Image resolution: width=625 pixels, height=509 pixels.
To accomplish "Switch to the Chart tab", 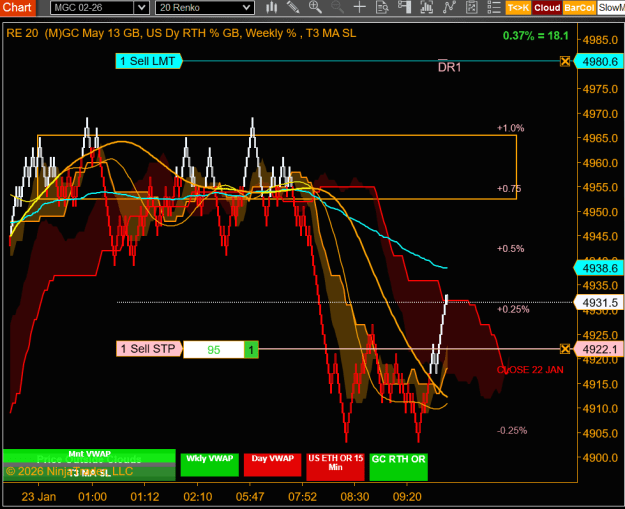I will click(18, 8).
